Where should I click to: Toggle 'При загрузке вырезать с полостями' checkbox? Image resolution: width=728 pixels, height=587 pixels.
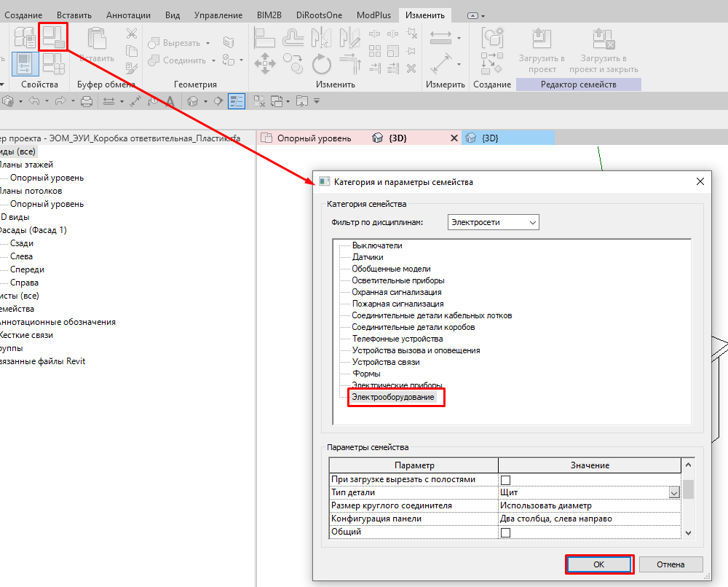(506, 480)
